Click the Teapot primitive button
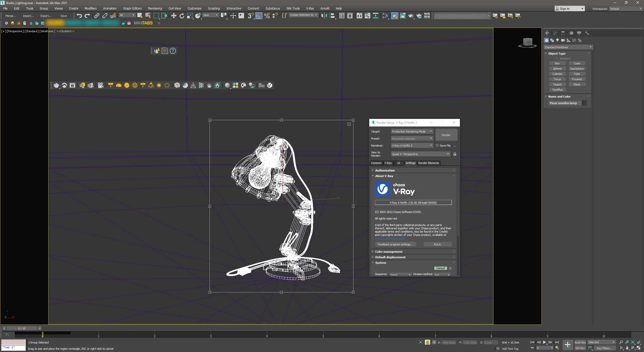The height and width of the screenshot is (352, 644). 557,84
